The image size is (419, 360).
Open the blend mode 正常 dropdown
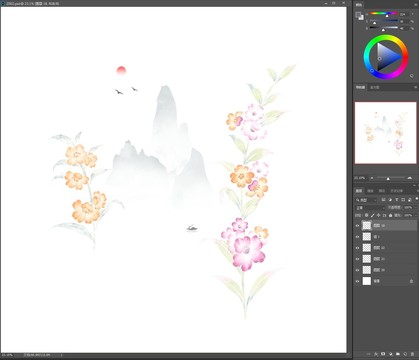[x=371, y=208]
